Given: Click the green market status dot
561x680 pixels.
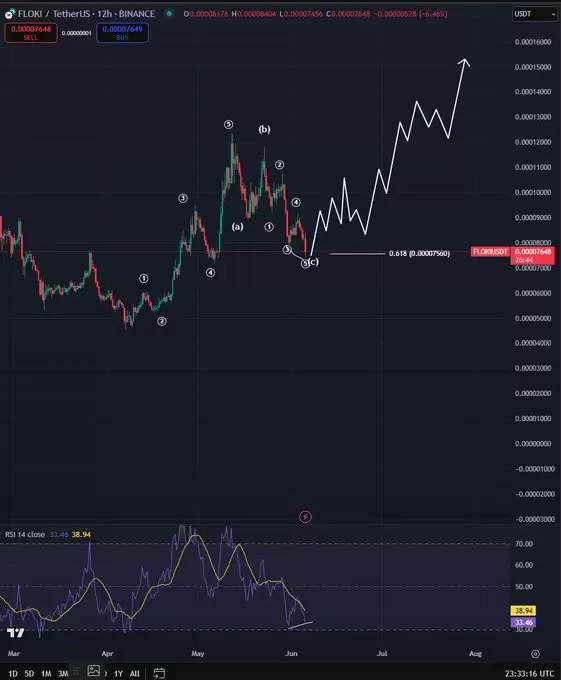Looking at the screenshot, I should (169, 14).
